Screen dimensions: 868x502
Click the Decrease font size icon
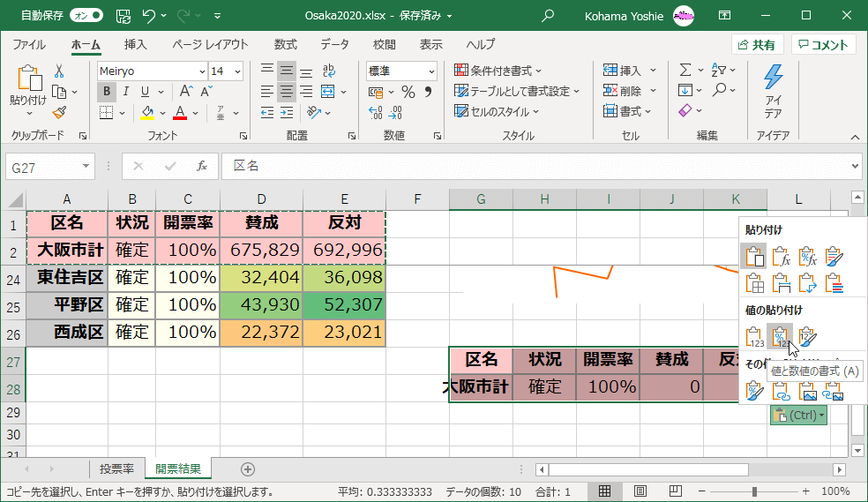click(206, 92)
